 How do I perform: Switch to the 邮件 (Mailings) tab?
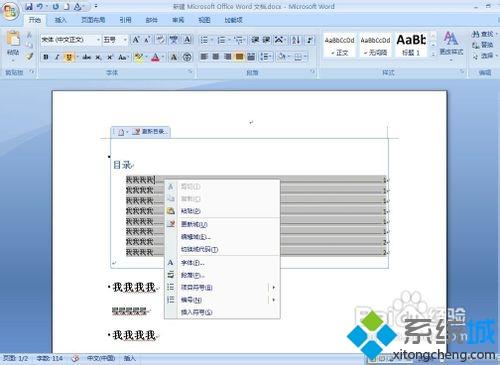pos(151,20)
